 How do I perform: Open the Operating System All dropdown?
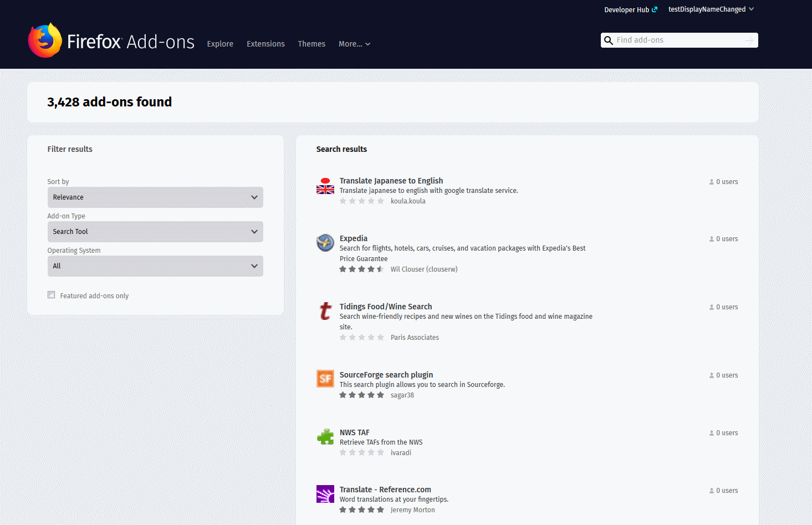tap(155, 266)
